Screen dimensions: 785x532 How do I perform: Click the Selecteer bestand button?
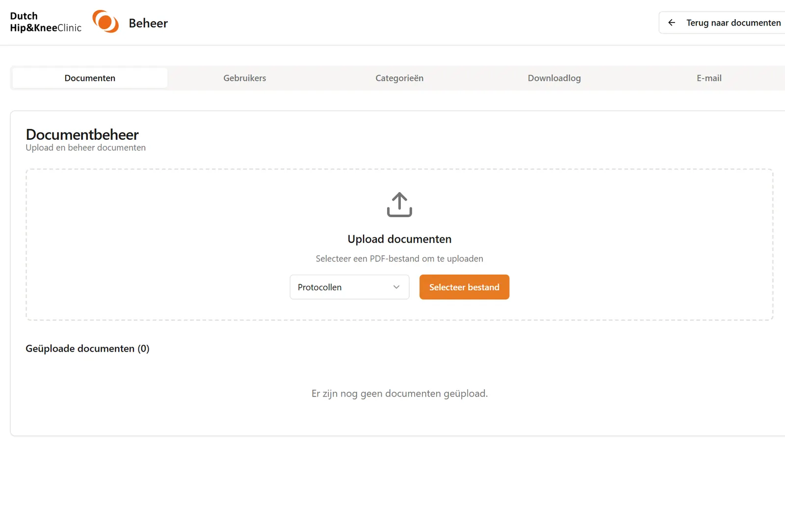click(464, 287)
